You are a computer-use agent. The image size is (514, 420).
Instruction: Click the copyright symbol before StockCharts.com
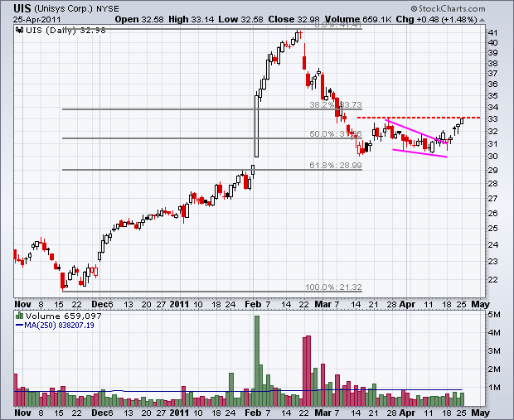[414, 8]
